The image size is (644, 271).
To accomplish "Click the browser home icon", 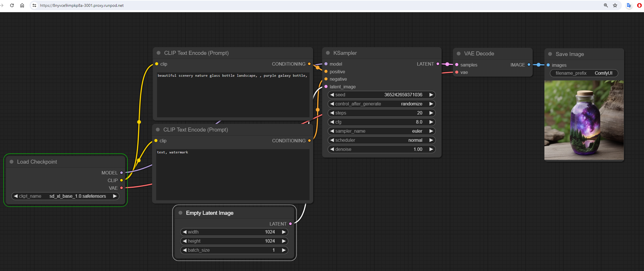I will point(22,5).
